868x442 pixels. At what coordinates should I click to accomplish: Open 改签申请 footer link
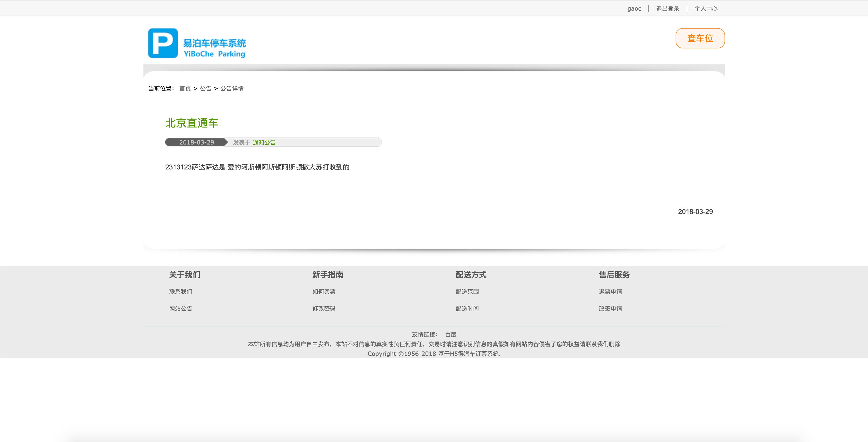610,308
